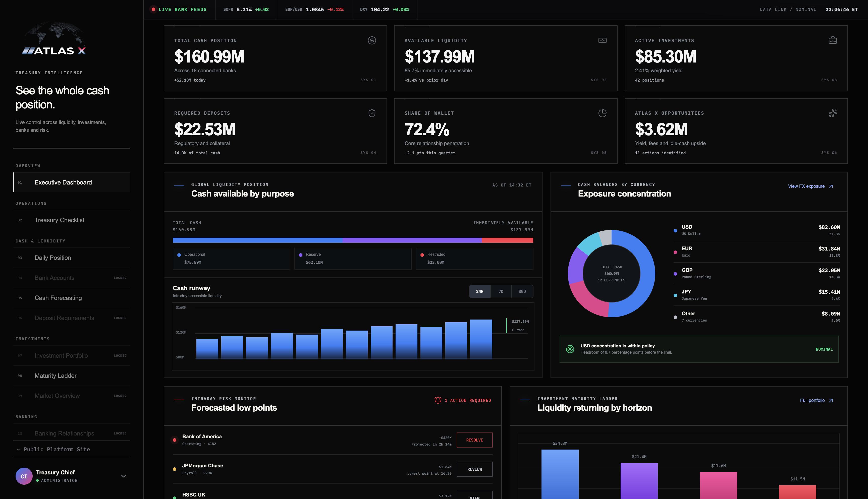Click the Reserve legend box
Viewport: 868px width, 499px height.
click(x=353, y=259)
